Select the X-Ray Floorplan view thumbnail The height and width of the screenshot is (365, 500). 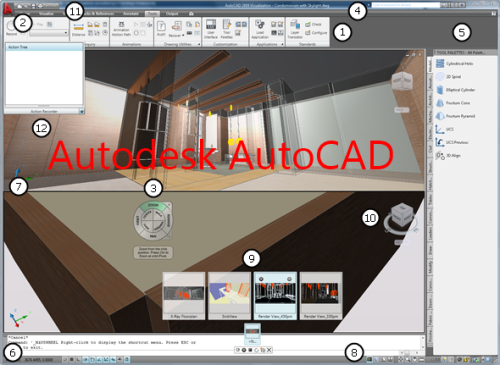pyautogui.click(x=184, y=296)
